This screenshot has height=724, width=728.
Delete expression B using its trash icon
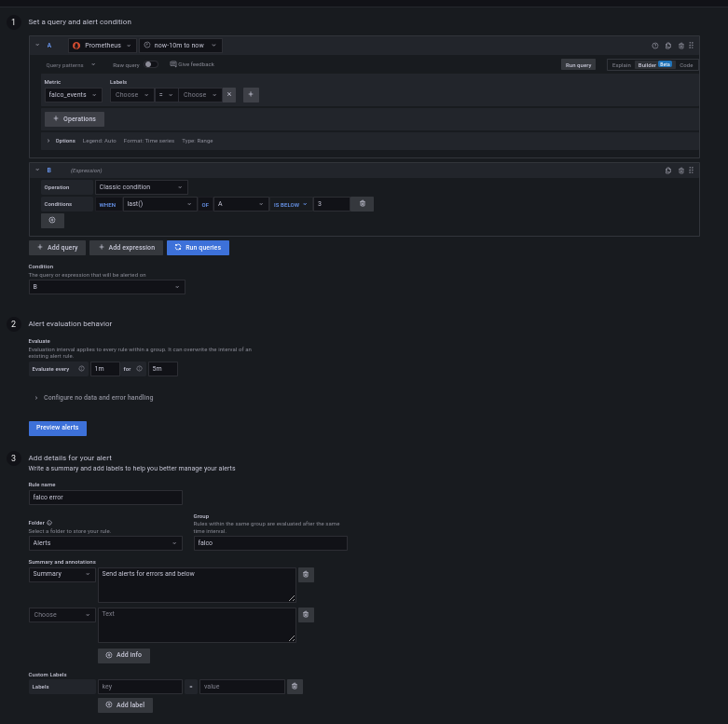point(680,171)
